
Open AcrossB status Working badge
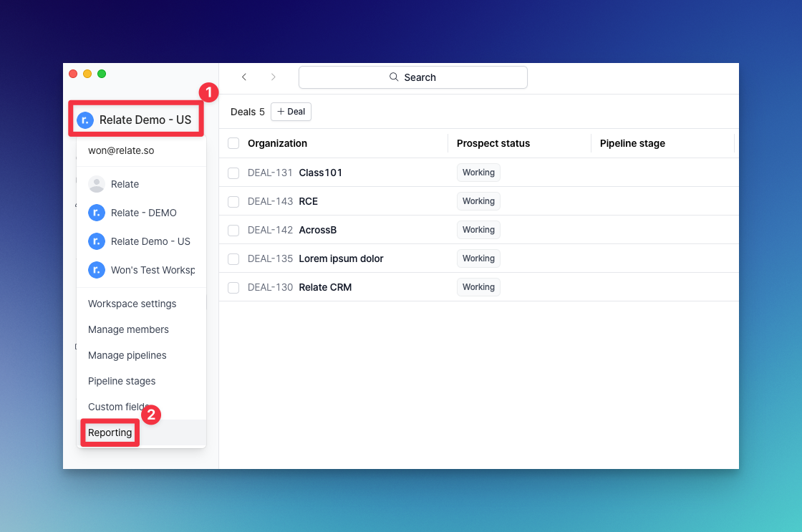pos(478,230)
